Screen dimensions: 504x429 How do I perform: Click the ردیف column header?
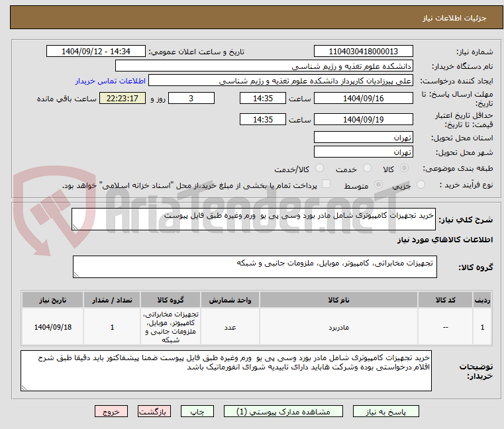482,300
